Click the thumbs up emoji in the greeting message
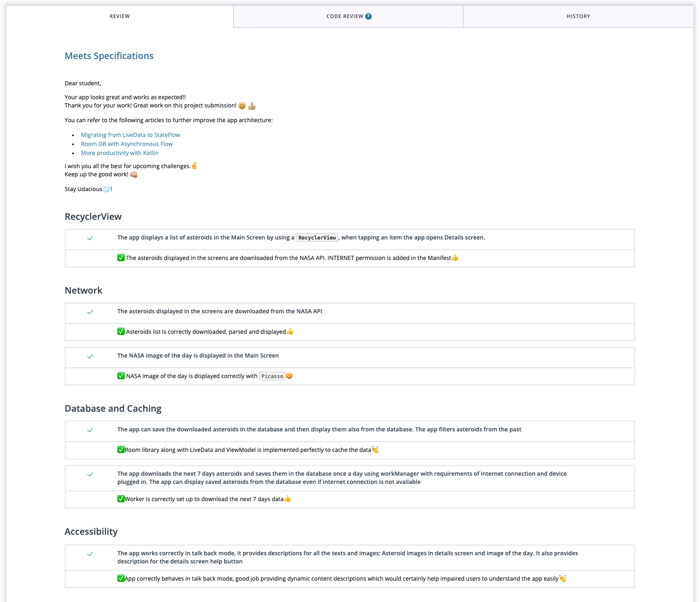 coord(252,105)
